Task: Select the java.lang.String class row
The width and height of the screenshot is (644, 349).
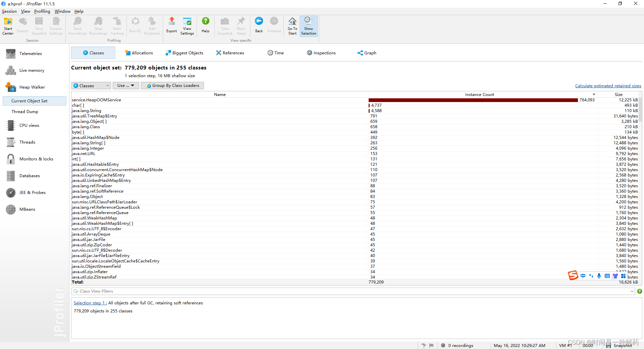Action: (355, 110)
